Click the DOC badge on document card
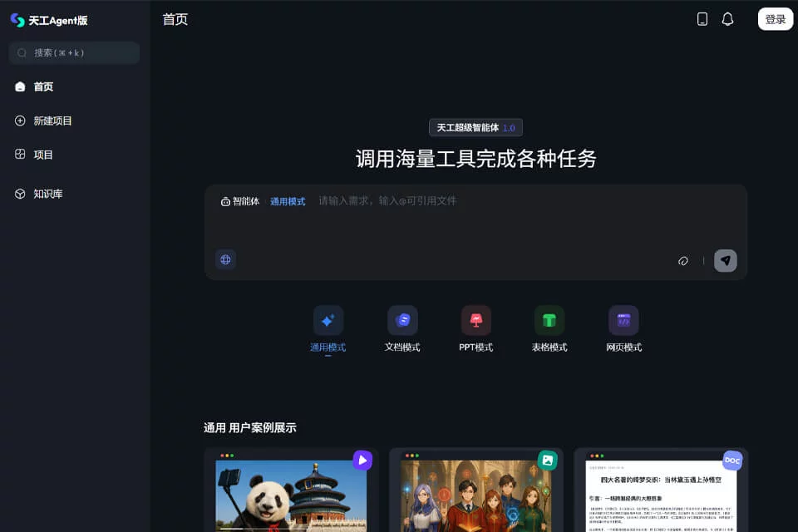The width and height of the screenshot is (798, 532). pyautogui.click(x=732, y=461)
